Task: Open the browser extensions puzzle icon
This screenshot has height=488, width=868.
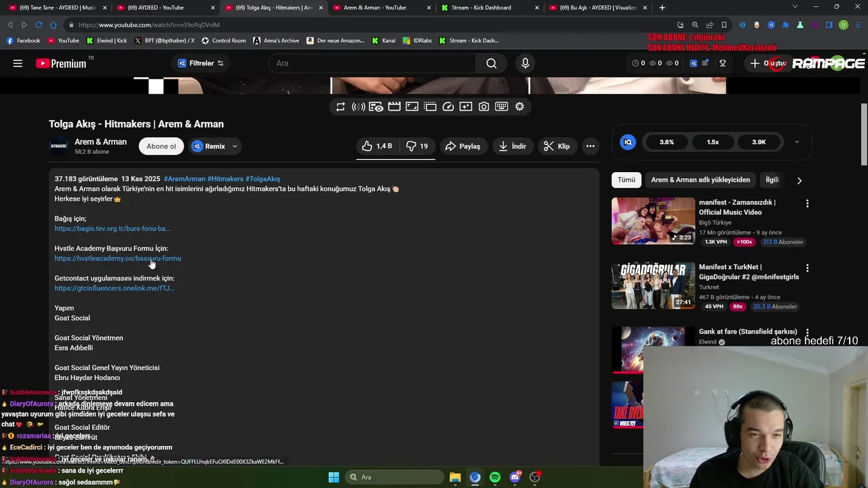Action: pyautogui.click(x=785, y=25)
